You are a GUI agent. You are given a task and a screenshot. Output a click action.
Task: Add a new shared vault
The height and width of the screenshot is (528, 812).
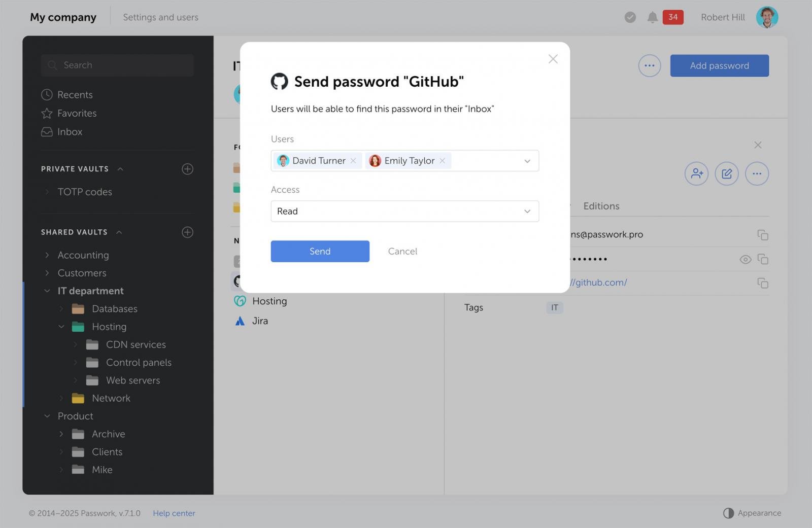(187, 232)
